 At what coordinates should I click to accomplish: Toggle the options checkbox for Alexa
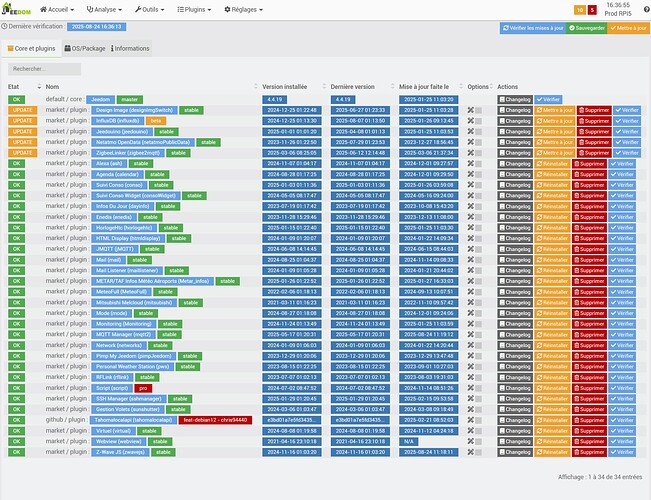479,164
